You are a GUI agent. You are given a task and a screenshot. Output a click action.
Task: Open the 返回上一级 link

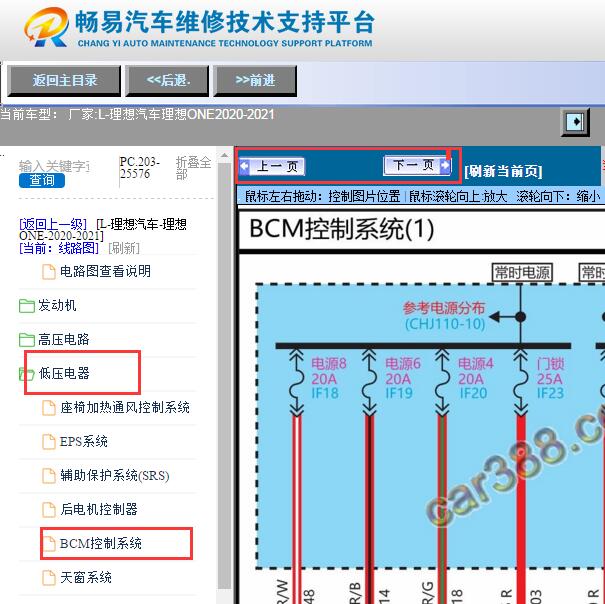pos(53,224)
